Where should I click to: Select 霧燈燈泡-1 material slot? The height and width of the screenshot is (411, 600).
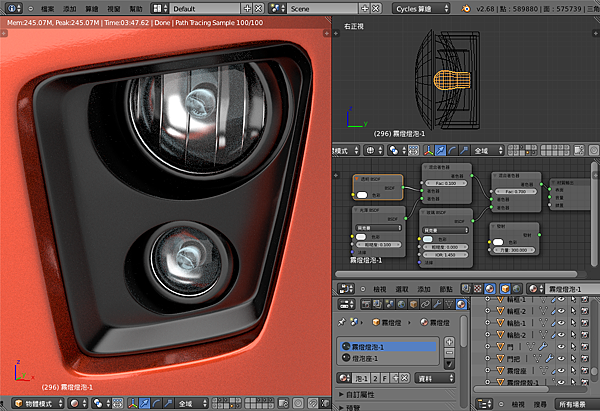tap(388, 347)
